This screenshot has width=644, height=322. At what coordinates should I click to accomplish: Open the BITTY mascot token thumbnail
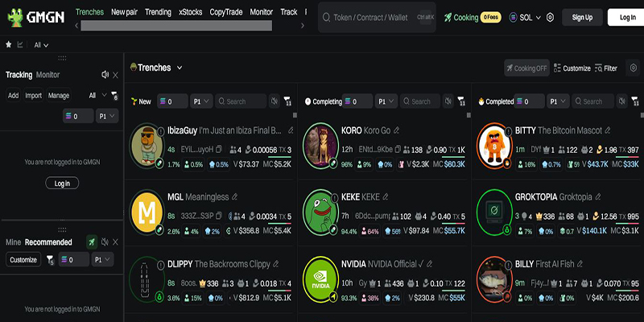point(494,146)
